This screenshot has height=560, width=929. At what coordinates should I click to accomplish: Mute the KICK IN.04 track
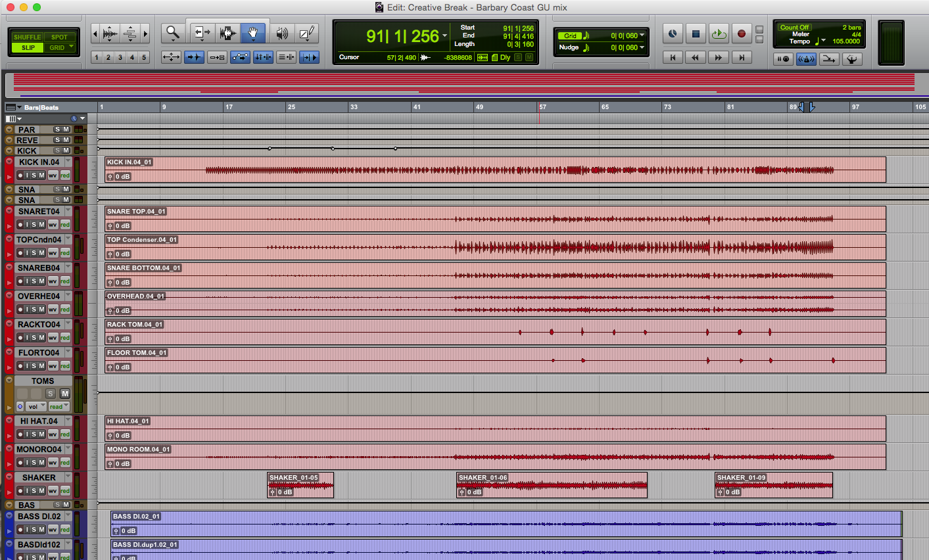[42, 175]
